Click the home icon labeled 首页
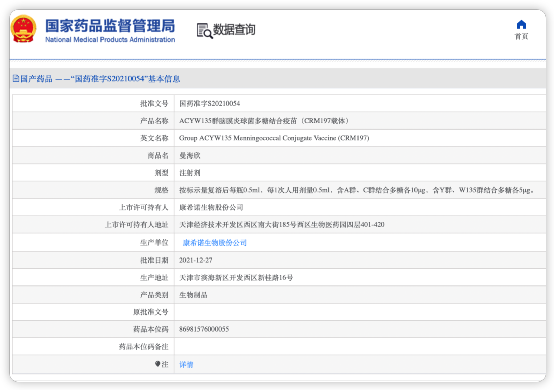554x390 pixels. [521, 25]
